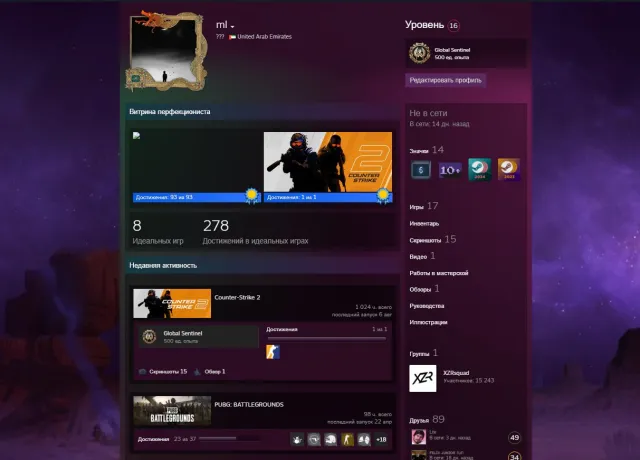Open the Counter-Strike 2 title link
640x460 pixels.
click(237, 298)
